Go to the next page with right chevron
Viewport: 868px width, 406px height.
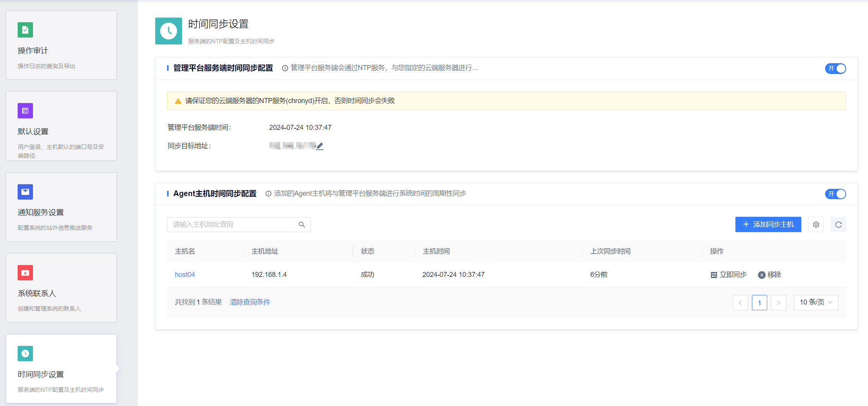pyautogui.click(x=778, y=303)
